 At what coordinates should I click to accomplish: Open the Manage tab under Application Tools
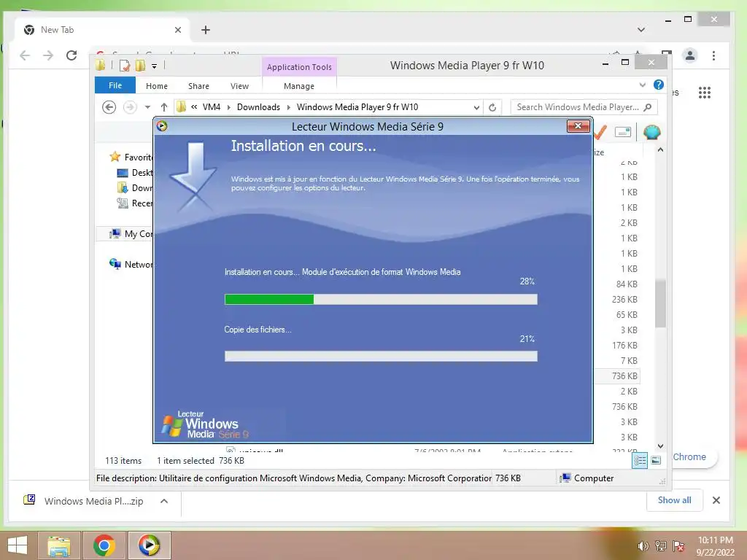coord(299,86)
